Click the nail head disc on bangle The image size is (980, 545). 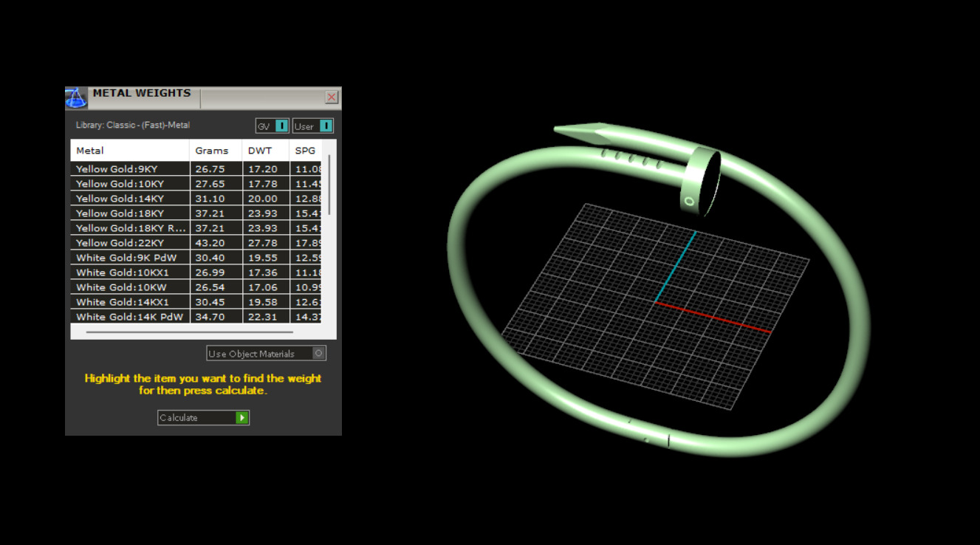click(700, 182)
